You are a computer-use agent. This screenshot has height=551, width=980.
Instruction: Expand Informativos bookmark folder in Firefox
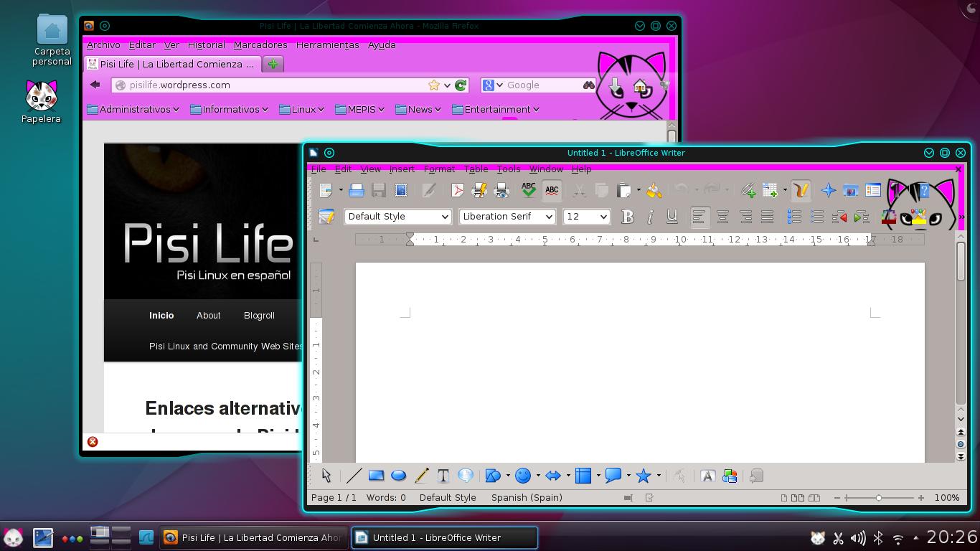pyautogui.click(x=230, y=109)
